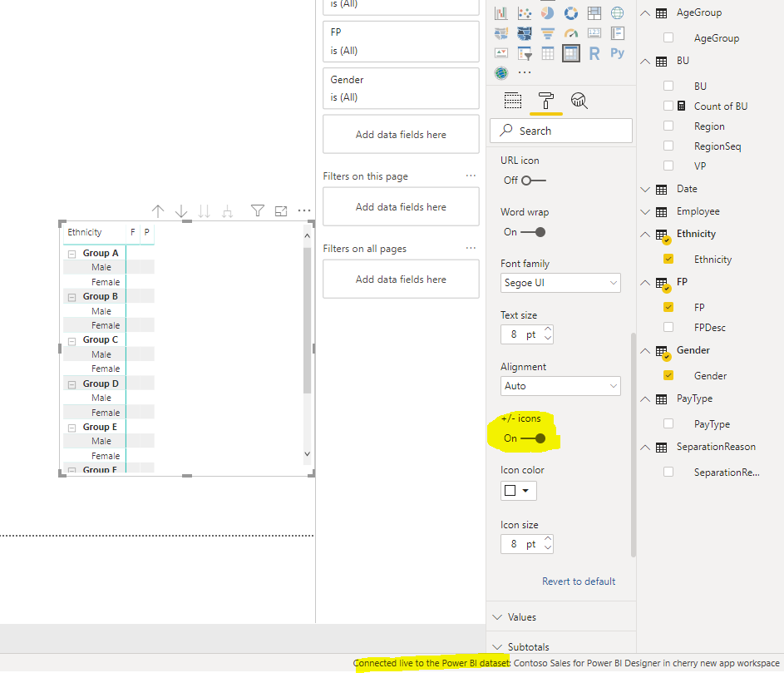Open more visuals ellipsis in Visualizations

point(525,72)
